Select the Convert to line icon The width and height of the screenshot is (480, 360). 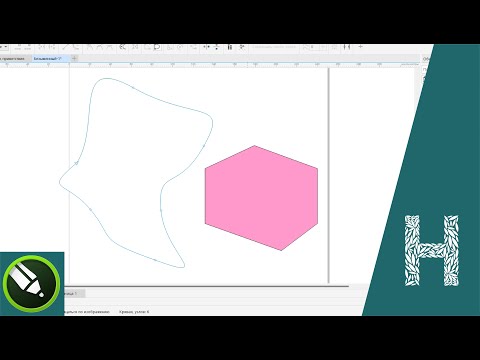(x=65, y=47)
